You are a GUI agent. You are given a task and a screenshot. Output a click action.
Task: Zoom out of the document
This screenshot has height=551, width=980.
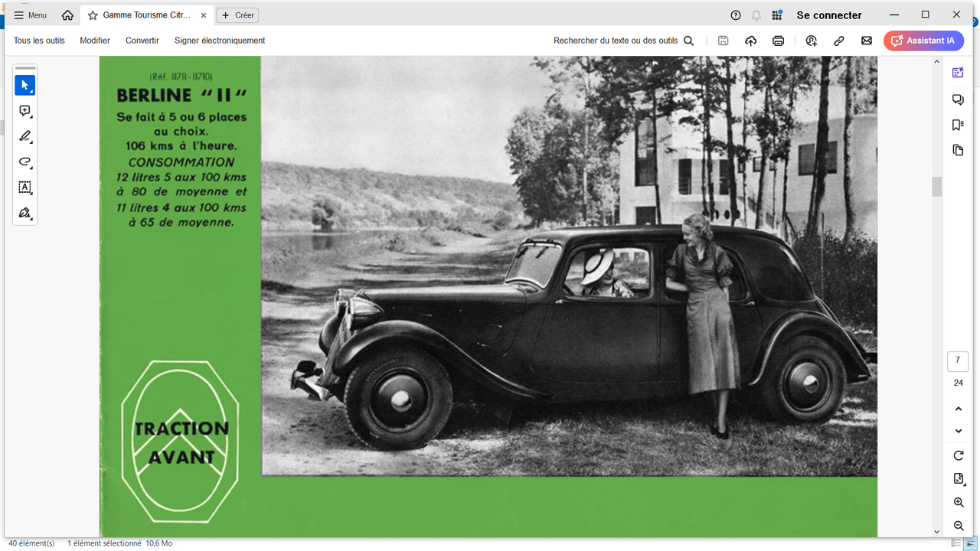[x=959, y=526]
